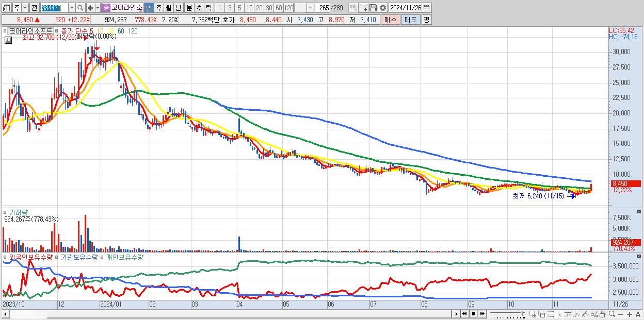The image size is (644, 320).
Task: Click the 265 bar count field
Action: pos(323,8)
